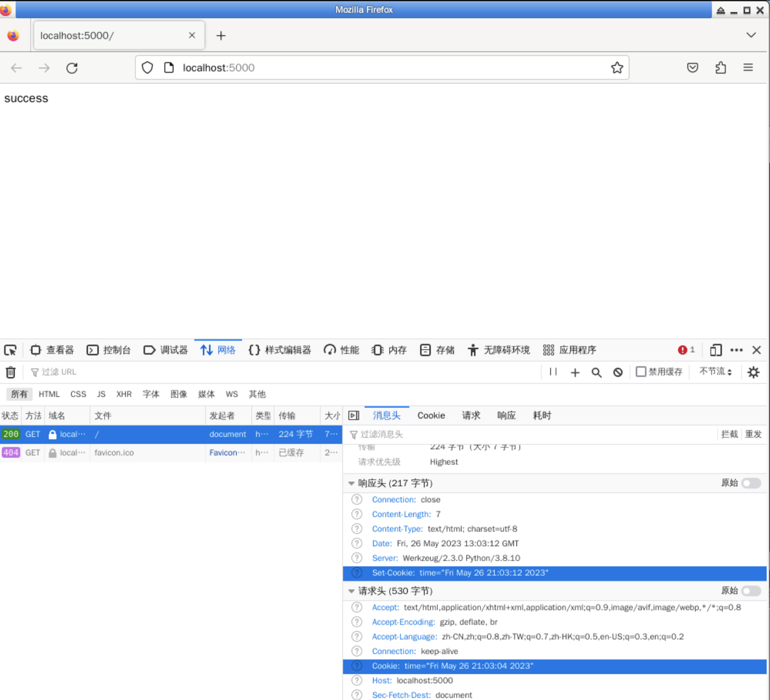Focus the 过滤消息头 input field
This screenshot has height=700, width=770.
(531, 435)
